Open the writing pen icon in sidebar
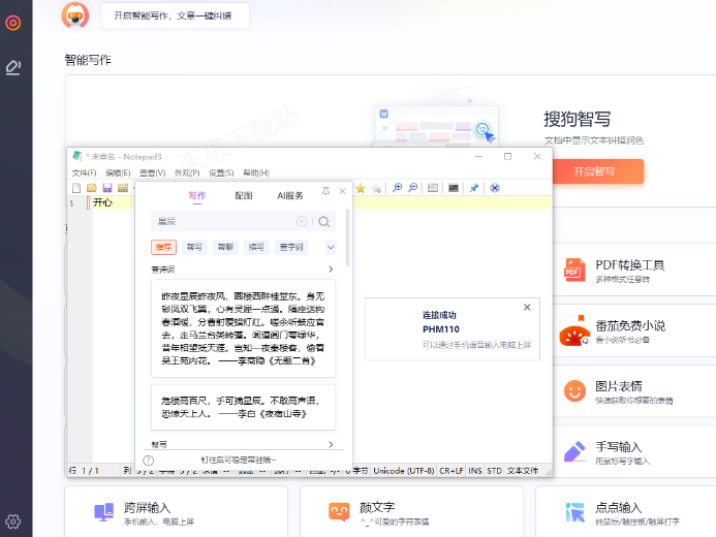The width and height of the screenshot is (716, 537). coord(13,68)
